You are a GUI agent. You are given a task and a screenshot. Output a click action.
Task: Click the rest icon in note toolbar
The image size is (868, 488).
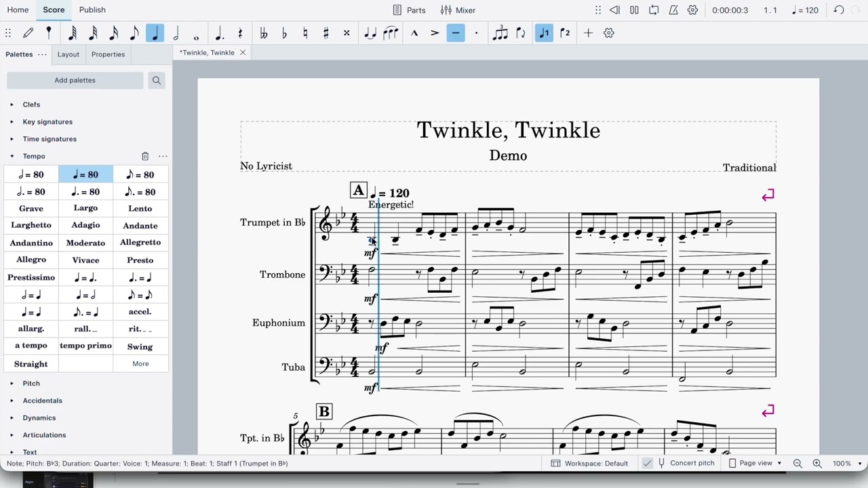[240, 33]
